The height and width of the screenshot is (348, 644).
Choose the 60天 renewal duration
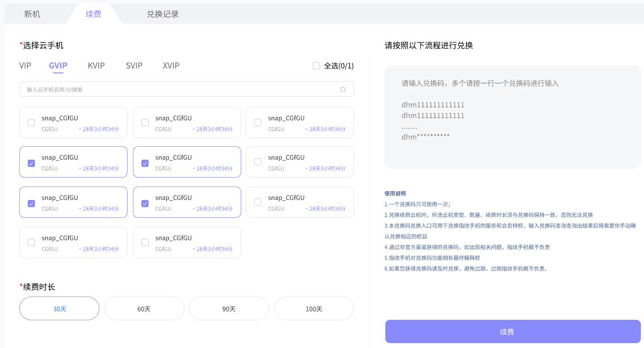144,309
